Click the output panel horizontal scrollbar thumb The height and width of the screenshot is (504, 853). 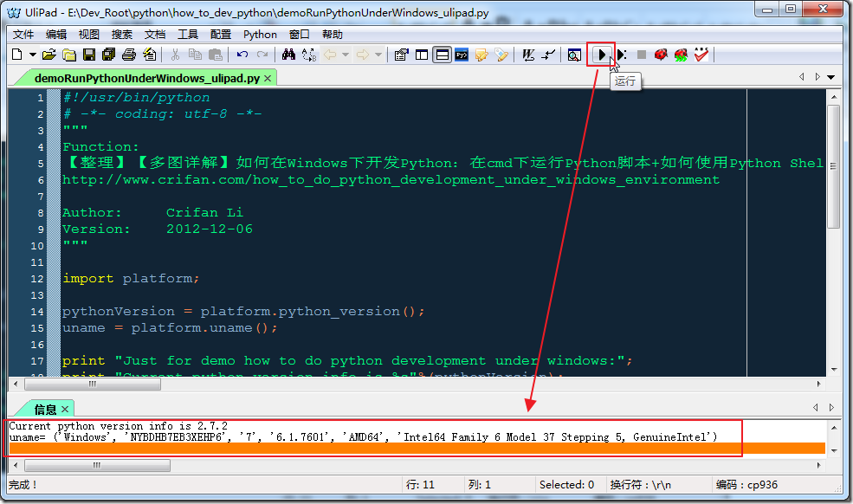pos(97,465)
